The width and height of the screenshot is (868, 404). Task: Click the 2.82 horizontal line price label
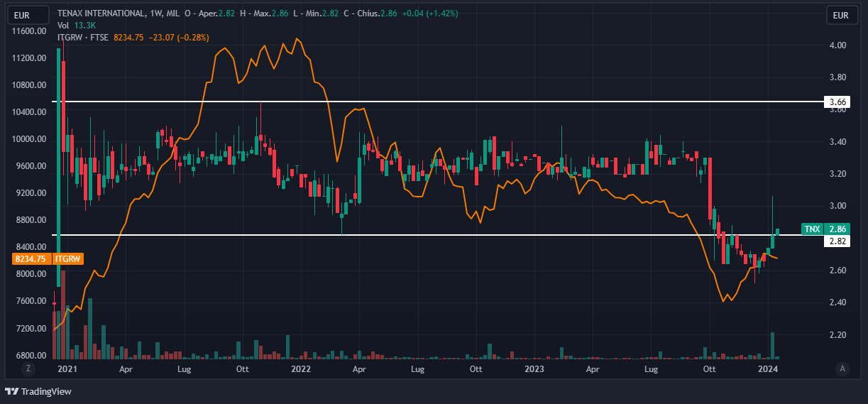click(837, 241)
